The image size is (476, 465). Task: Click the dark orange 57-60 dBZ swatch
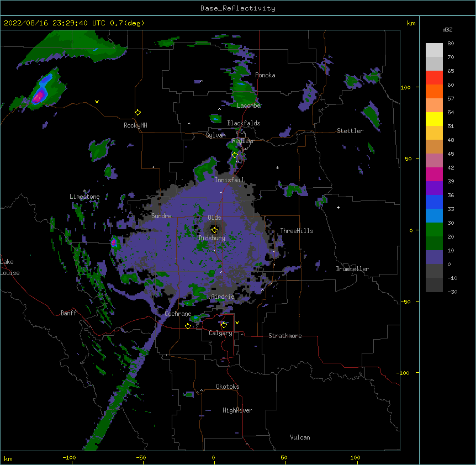434,91
